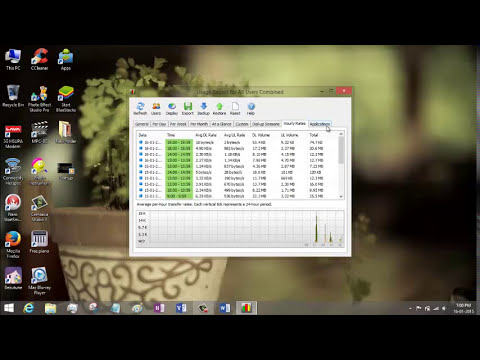Open Internet Explorer from the taskbar
This screenshot has height=360, width=480.
pos(29,308)
